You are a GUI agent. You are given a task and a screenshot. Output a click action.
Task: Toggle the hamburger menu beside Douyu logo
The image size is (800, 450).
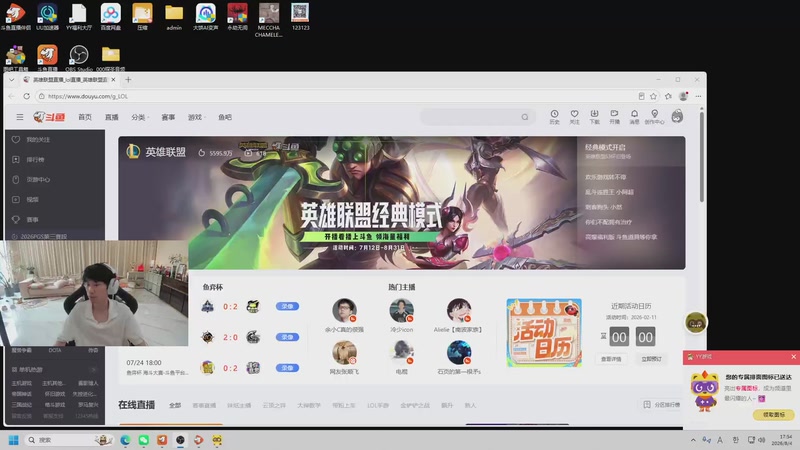click(x=20, y=117)
